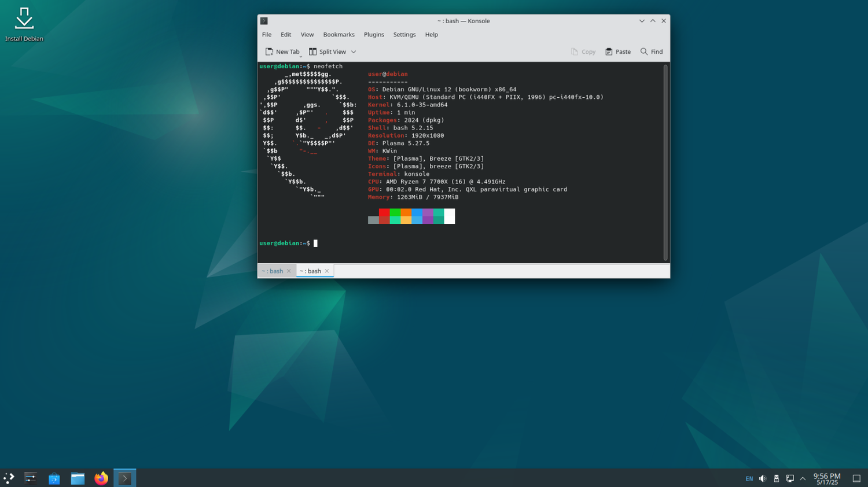Click the New Tab toolbar button

pos(282,51)
